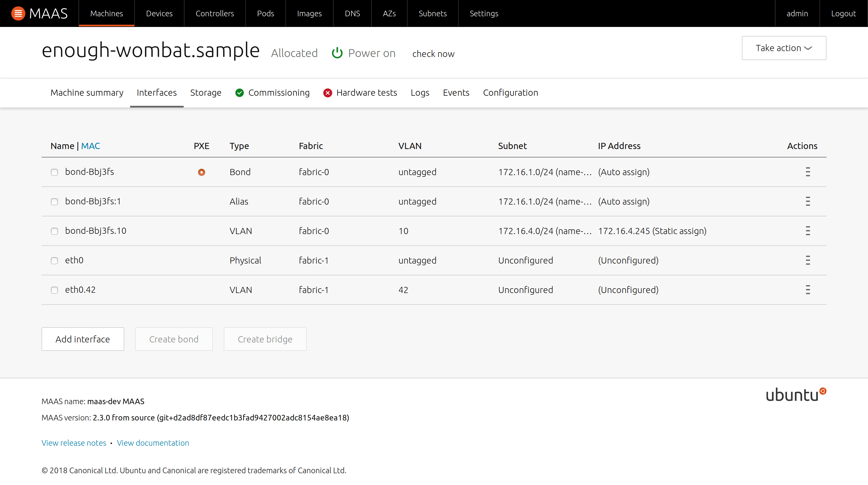Open the Subnets navigation menu item
The height and width of the screenshot is (485, 868).
[432, 13]
